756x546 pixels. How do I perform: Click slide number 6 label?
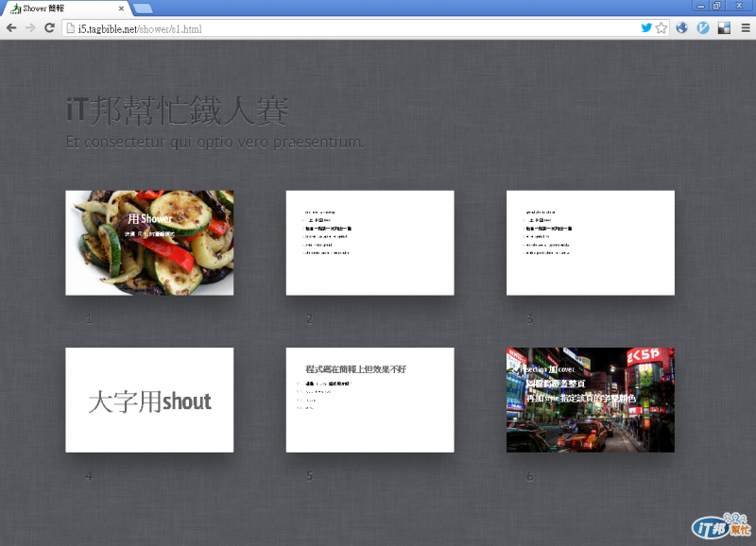pyautogui.click(x=530, y=476)
